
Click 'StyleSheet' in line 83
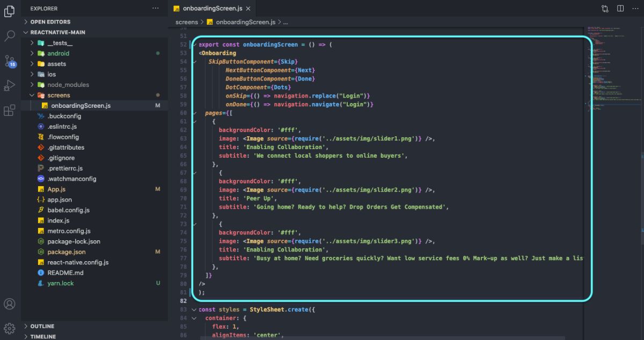[267, 309]
